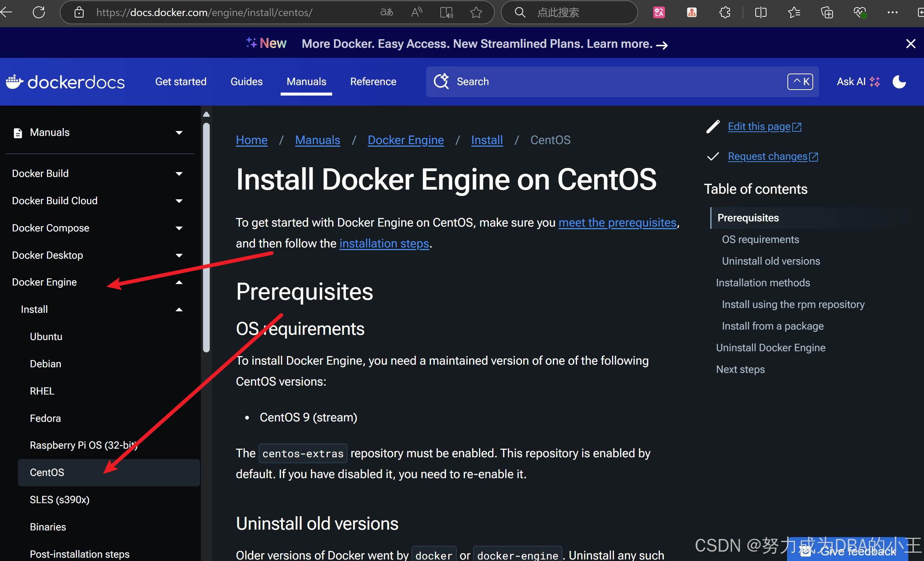Switch to the Reference navigation tab

tap(373, 82)
